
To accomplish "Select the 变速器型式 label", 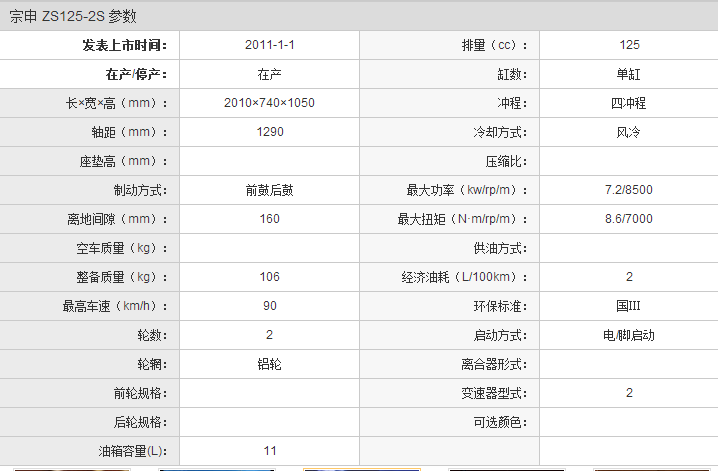I will coord(495,393).
